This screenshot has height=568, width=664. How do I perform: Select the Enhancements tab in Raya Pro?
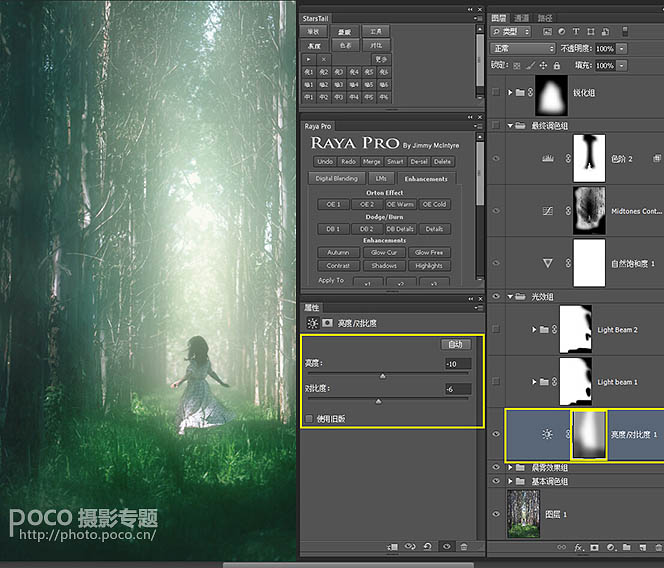point(426,179)
